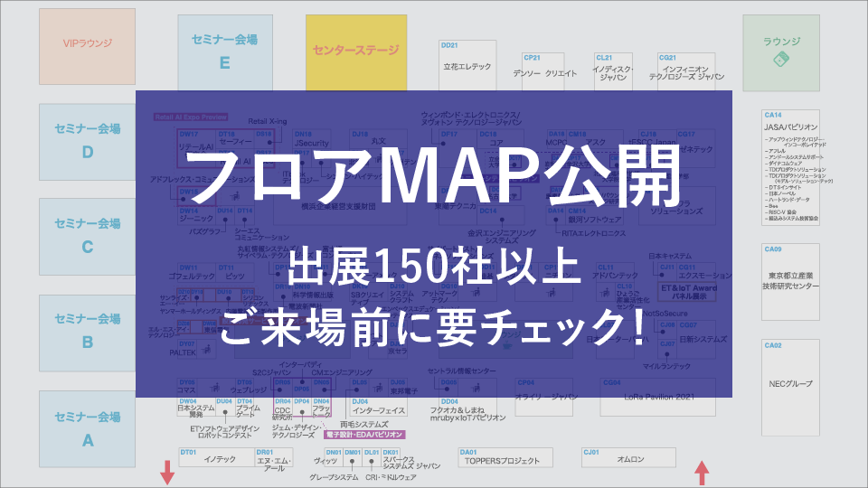Click the 出展150社以上 text

433,266
